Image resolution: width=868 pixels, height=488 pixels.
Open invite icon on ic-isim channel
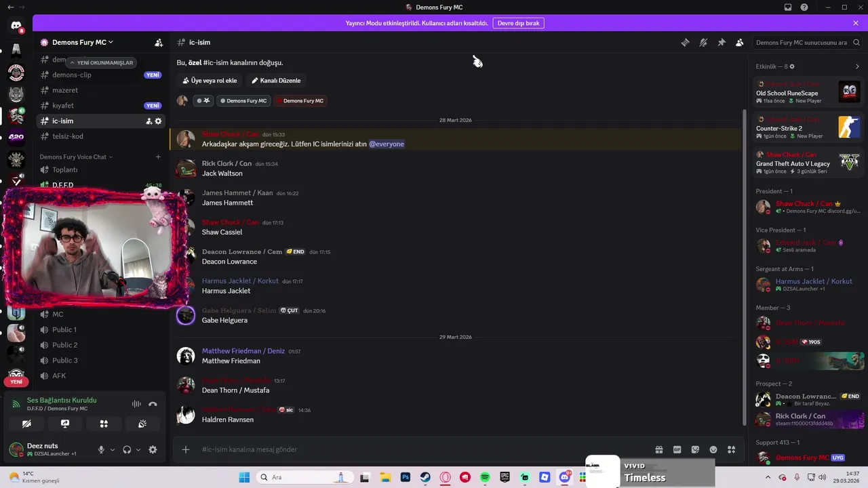[x=149, y=121]
